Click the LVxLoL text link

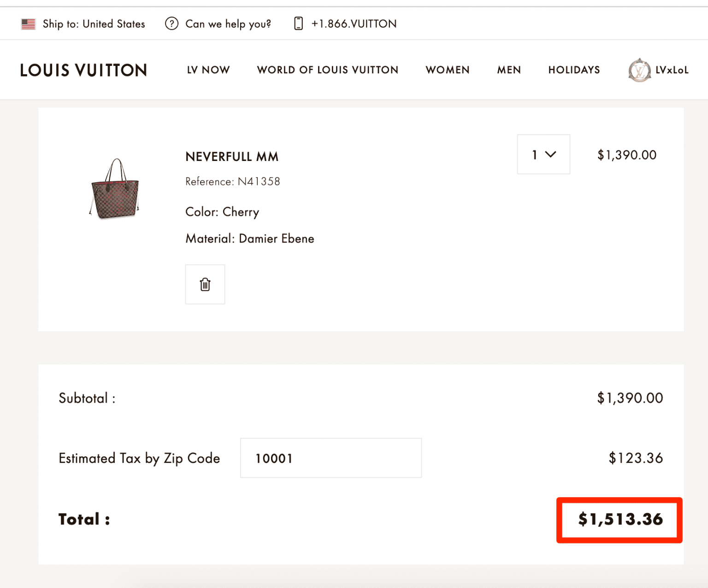672,70
